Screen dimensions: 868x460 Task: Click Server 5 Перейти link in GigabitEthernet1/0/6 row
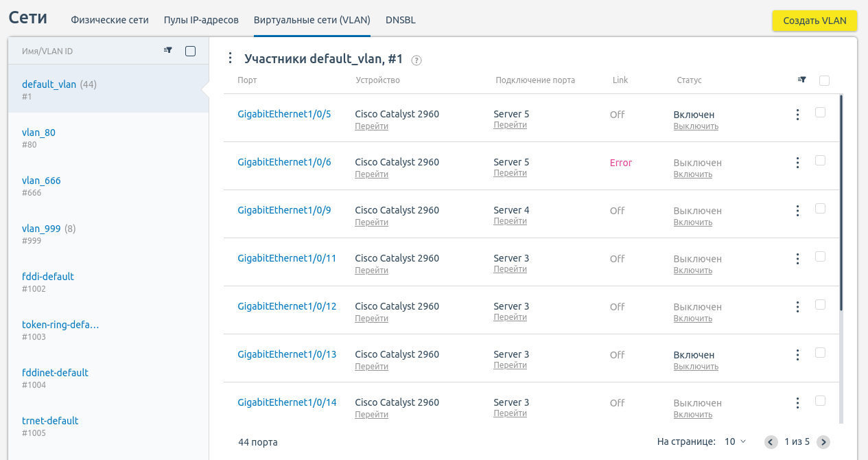(x=510, y=173)
